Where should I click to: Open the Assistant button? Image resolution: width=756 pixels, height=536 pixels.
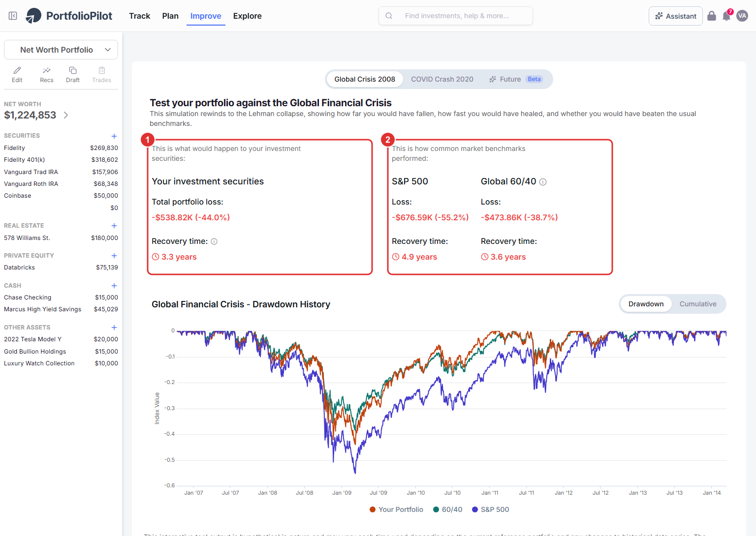tap(676, 16)
